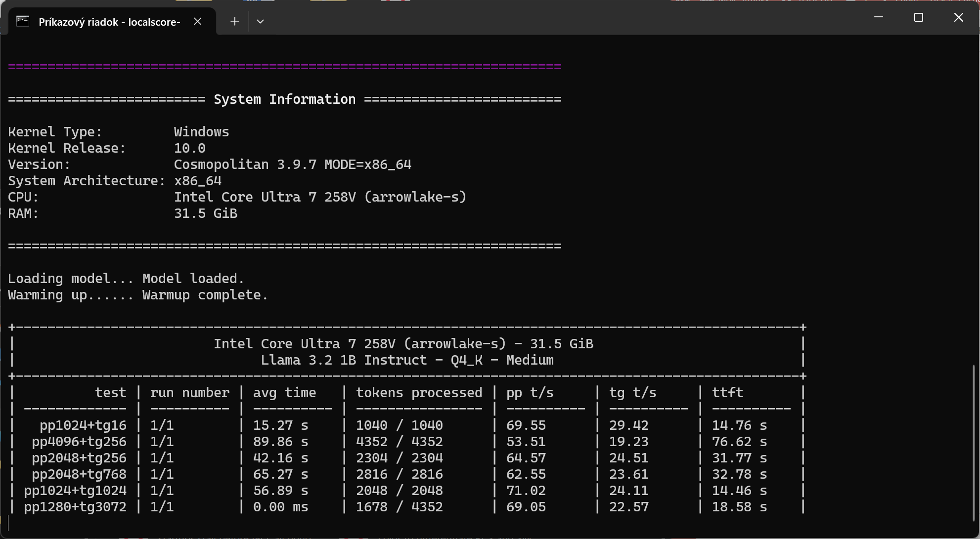Click the x86_64 System Architecture value

197,181
